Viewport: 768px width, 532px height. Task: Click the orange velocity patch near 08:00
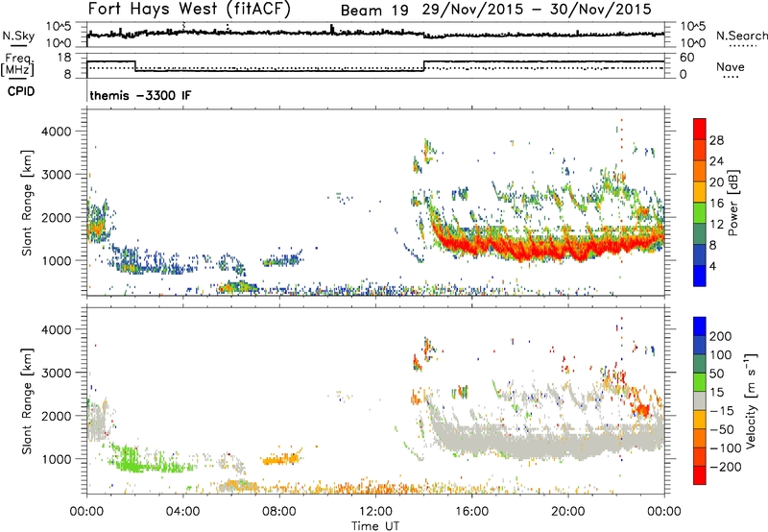pyautogui.click(x=280, y=460)
